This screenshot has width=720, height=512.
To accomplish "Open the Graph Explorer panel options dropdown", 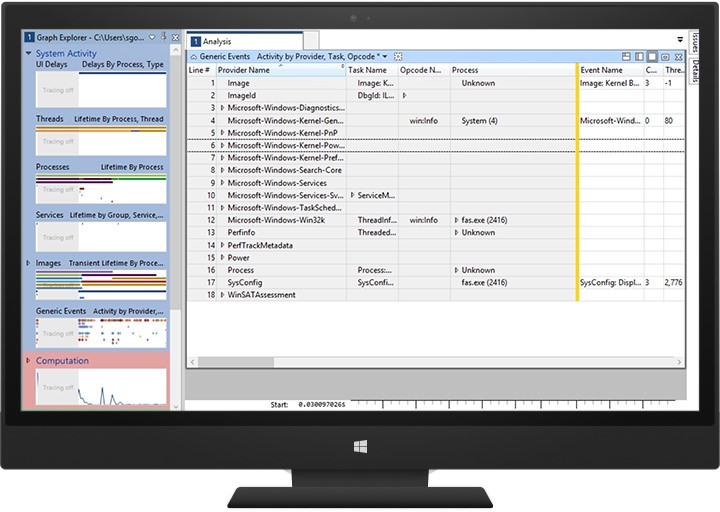I will [x=152, y=38].
